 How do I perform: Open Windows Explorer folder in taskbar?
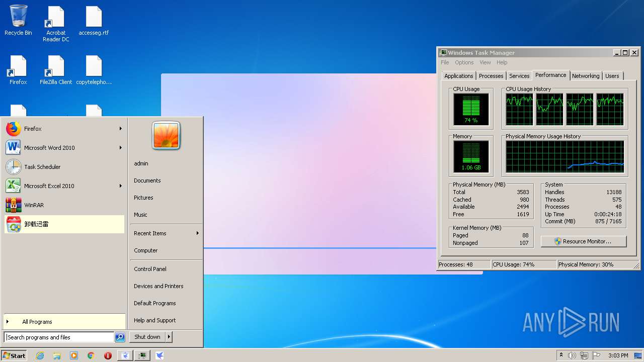(57, 355)
